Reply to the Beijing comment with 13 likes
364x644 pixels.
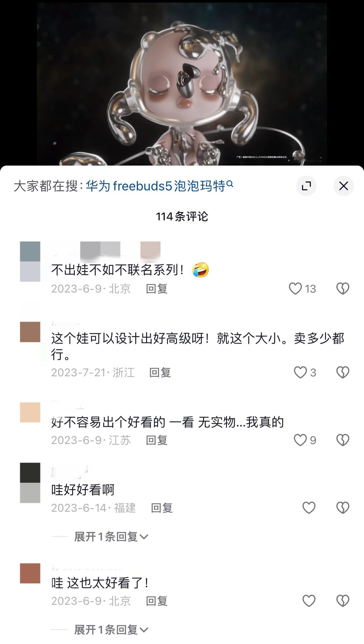(157, 289)
